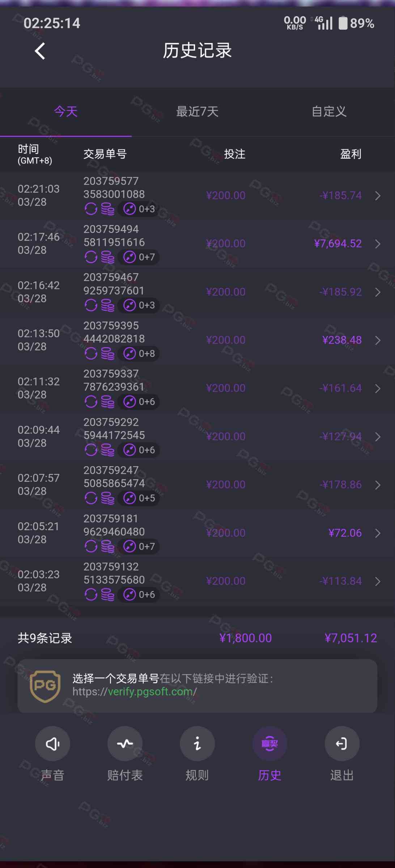This screenshot has width=395, height=868.
Task: Tap the 退出 exit icon
Action: point(342,744)
